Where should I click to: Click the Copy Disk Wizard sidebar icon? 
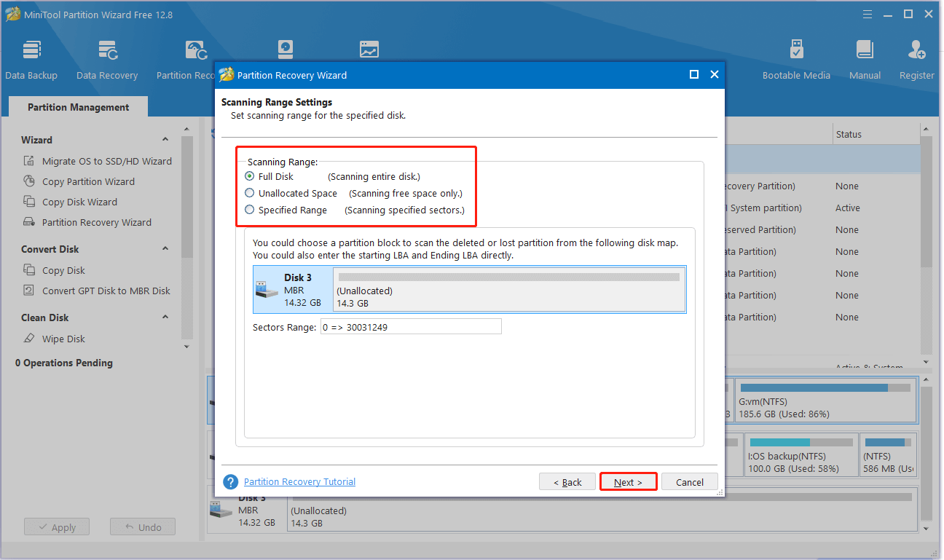[29, 202]
